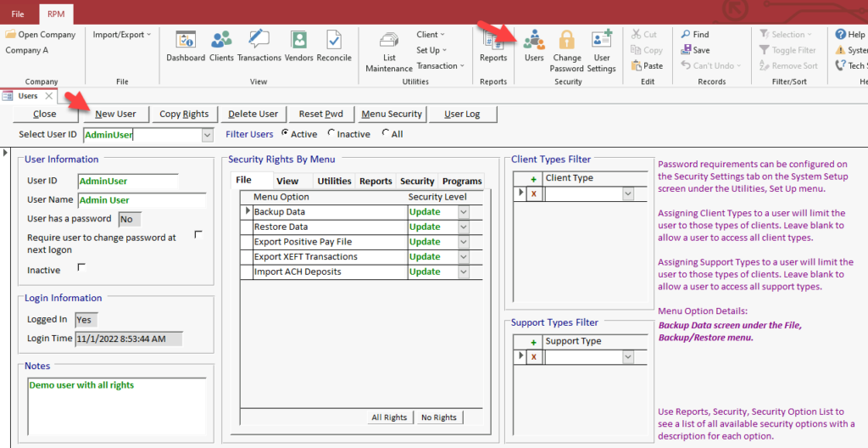Delete Client Type row with red X
The height and width of the screenshot is (448, 868).
pyautogui.click(x=534, y=194)
